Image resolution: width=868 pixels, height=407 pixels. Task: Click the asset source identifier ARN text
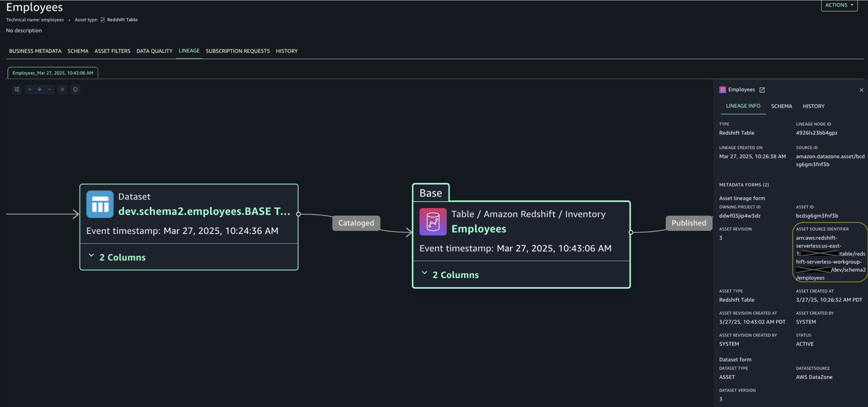point(831,258)
